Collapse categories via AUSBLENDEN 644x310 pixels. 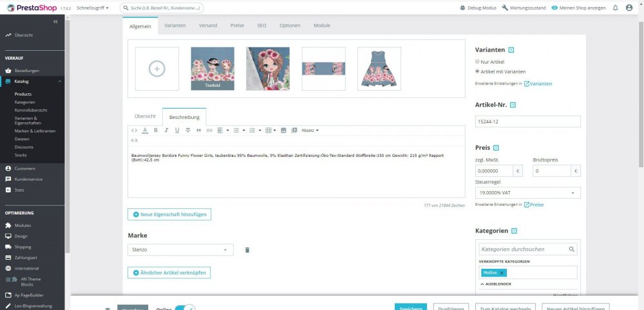coord(496,284)
